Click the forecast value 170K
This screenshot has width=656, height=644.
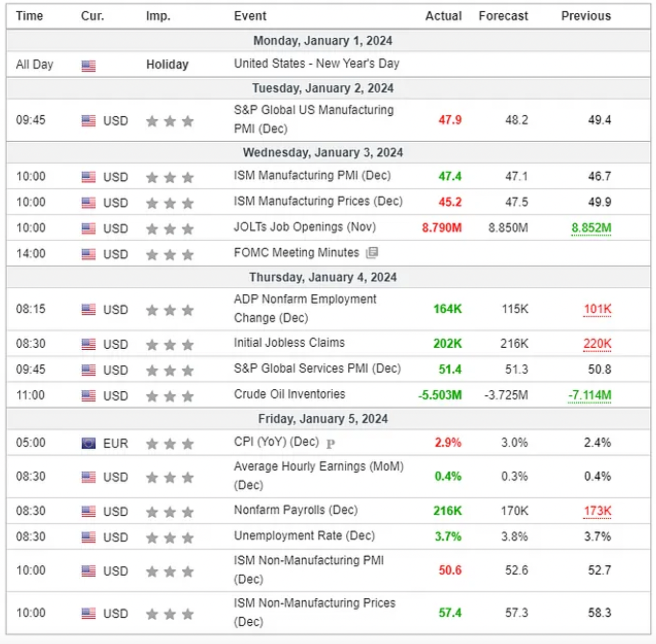pos(514,511)
